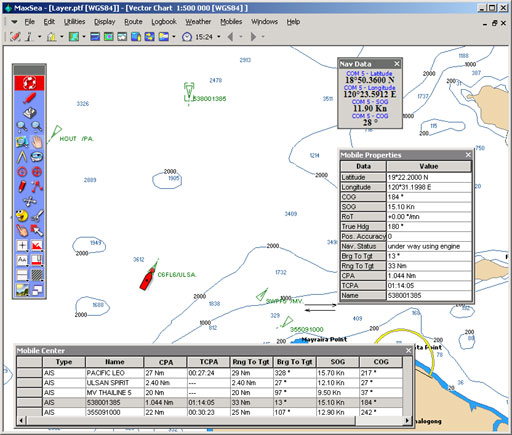This screenshot has height=435, width=512.
Task: Select the single red circle mark tool
Action: [x=22, y=172]
